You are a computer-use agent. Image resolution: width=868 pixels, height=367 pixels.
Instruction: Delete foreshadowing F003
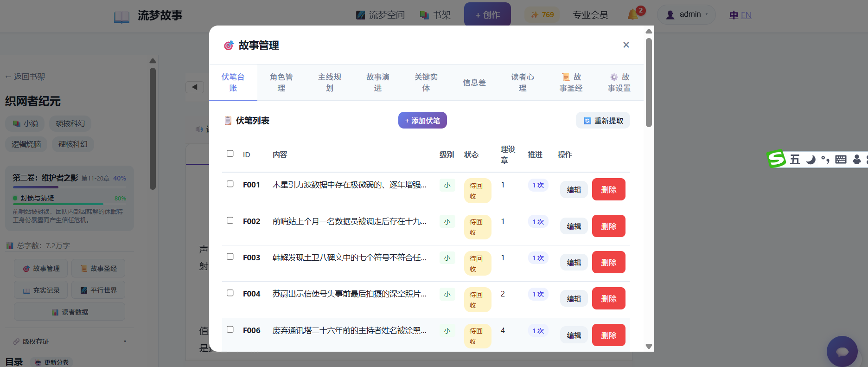point(609,262)
